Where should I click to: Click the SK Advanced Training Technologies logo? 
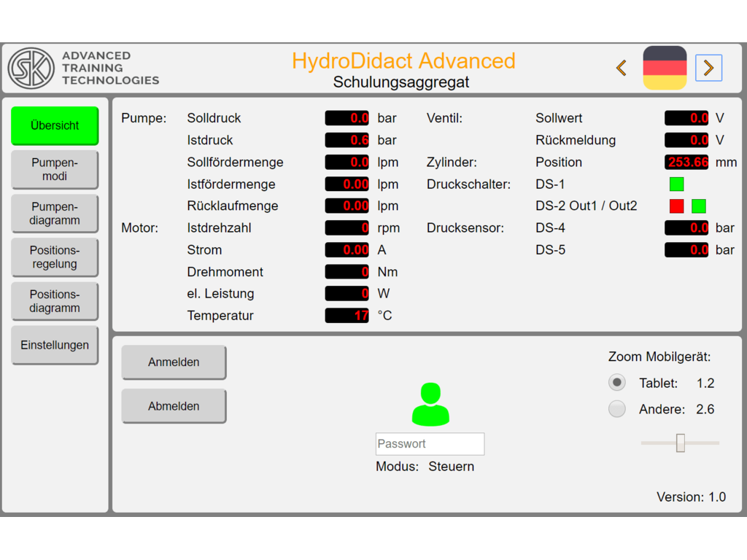tap(83, 68)
